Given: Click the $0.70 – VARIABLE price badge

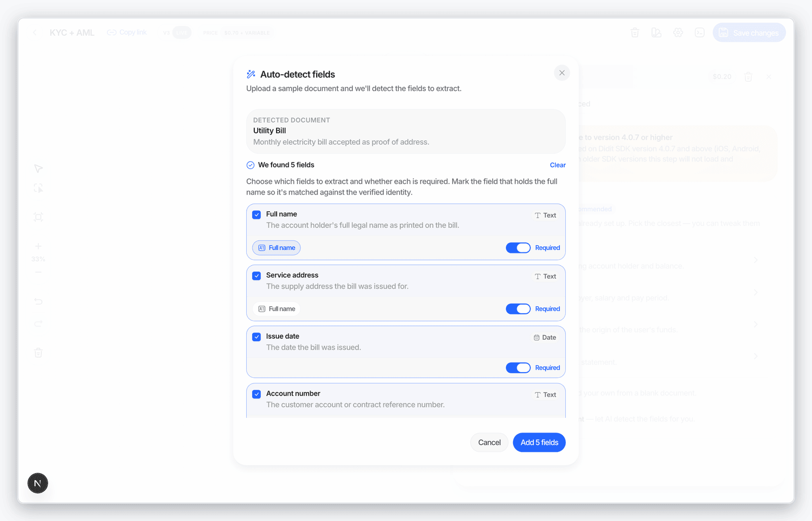Looking at the screenshot, I should click(247, 32).
